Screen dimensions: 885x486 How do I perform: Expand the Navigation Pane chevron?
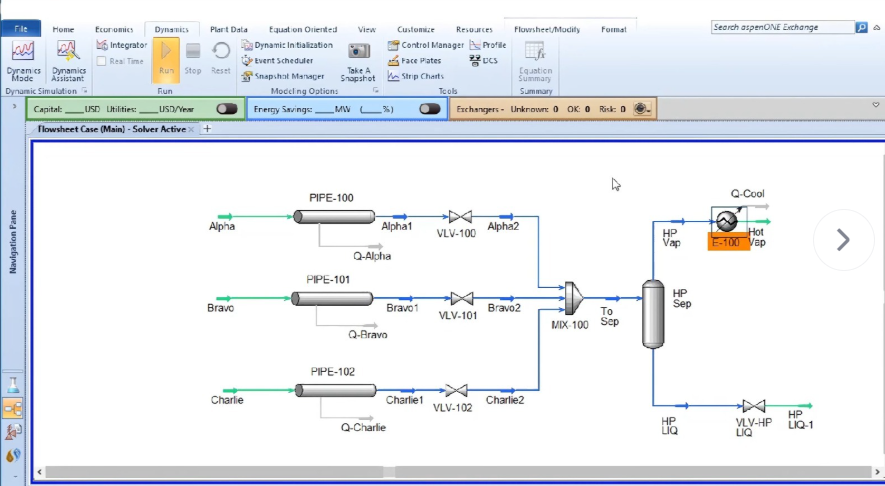click(x=12, y=107)
